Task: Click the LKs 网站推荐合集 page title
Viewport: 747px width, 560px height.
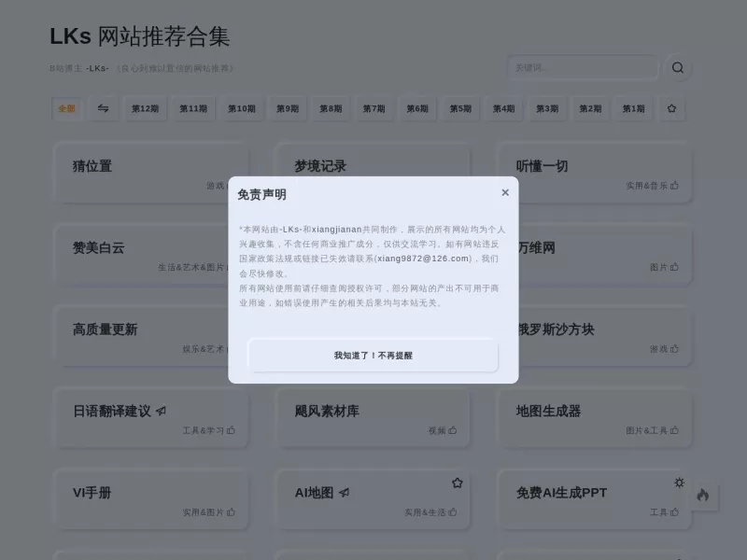Action: (139, 36)
